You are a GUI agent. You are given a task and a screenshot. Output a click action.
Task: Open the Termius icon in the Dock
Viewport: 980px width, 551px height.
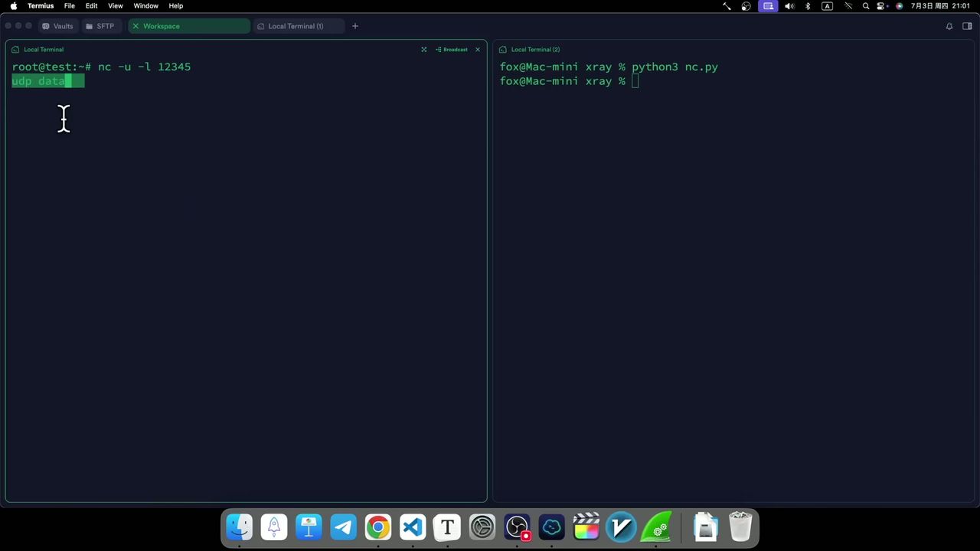551,527
